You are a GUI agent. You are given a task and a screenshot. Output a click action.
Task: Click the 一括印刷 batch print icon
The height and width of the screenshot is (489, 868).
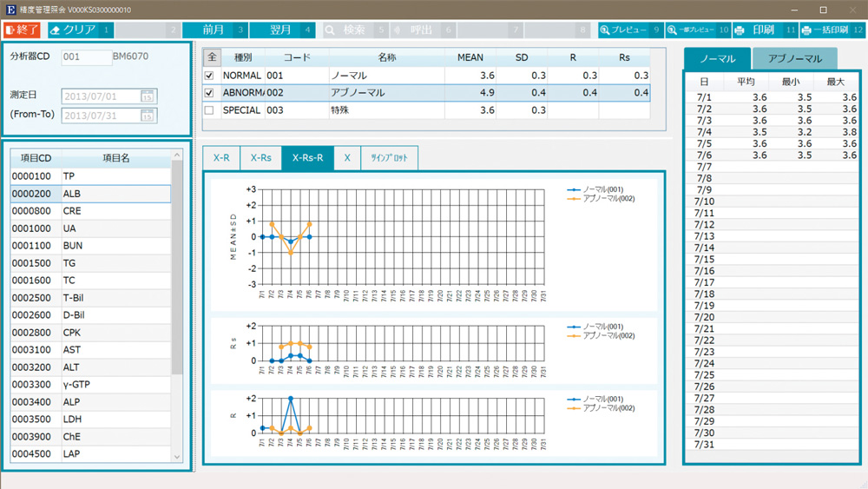[806, 30]
